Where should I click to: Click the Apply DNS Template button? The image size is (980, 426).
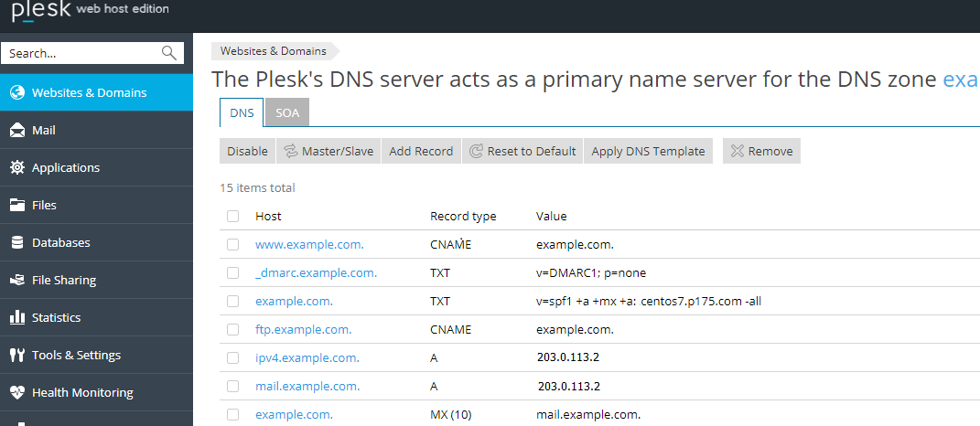[648, 151]
